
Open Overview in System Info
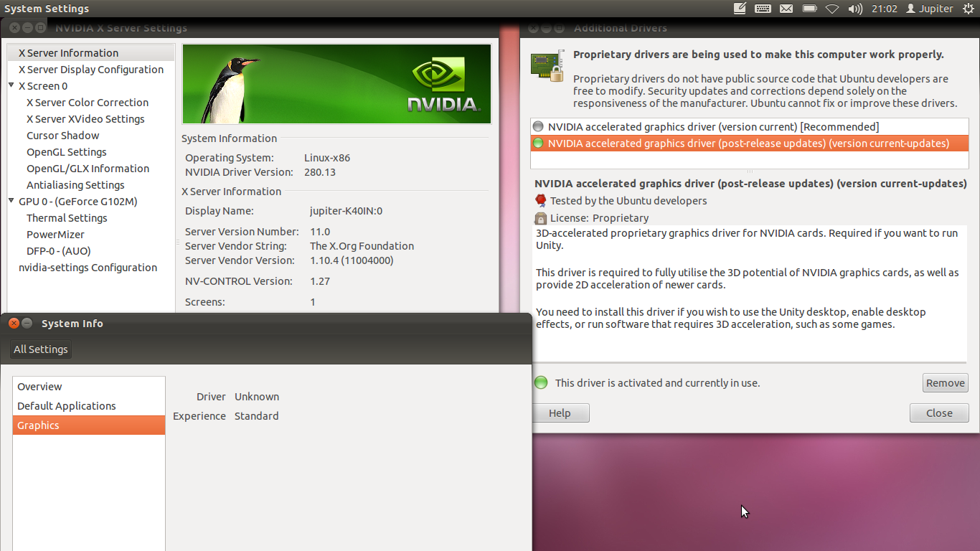pos(89,387)
